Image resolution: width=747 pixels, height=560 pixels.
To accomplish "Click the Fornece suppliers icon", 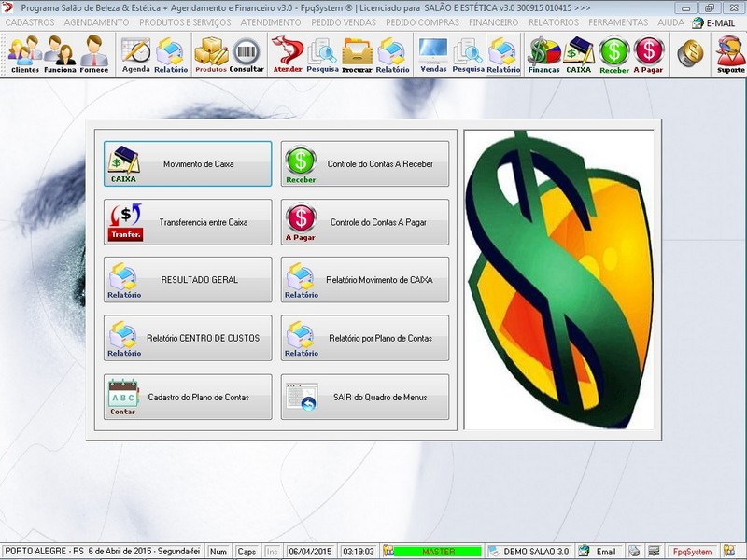I will (x=93, y=54).
